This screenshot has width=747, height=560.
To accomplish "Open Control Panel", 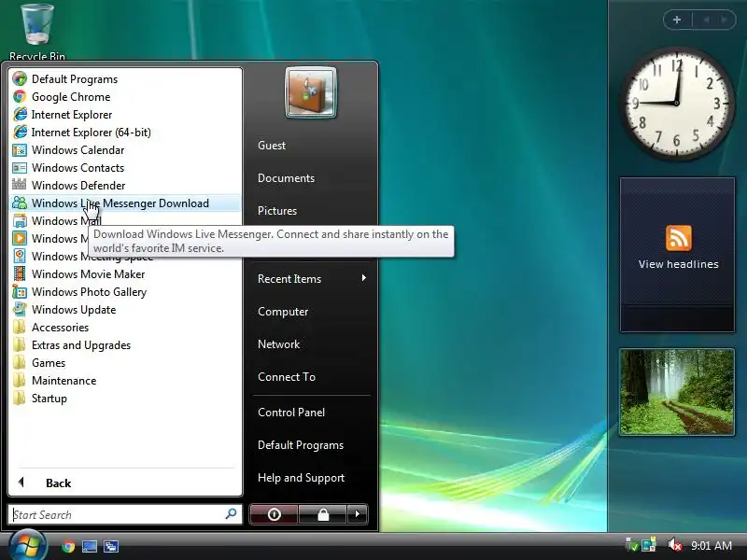I will pyautogui.click(x=291, y=413).
